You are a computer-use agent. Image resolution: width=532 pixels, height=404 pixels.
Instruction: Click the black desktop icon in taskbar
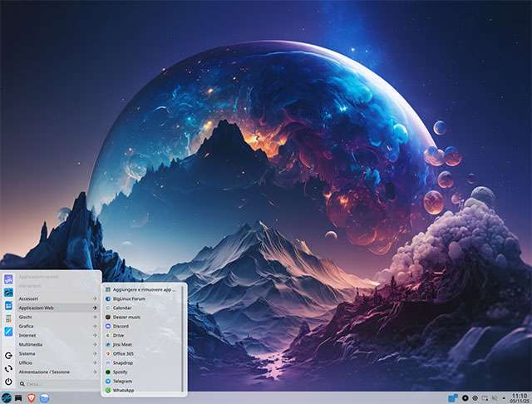(18, 398)
